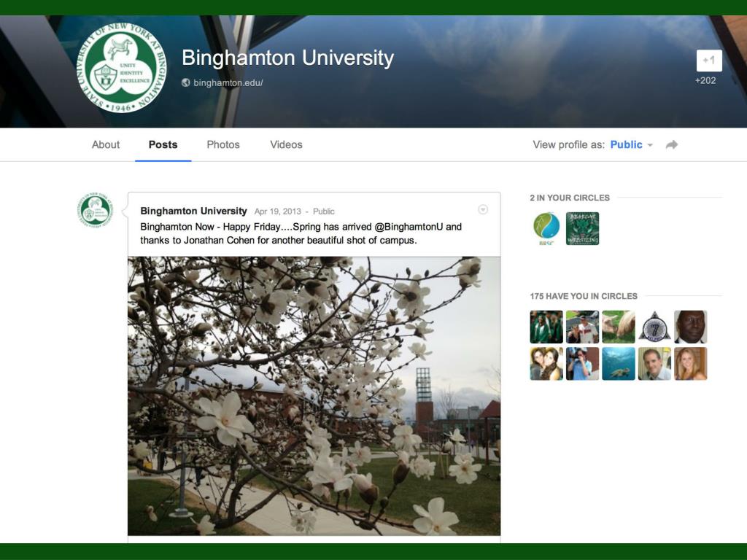Open the binghamton.edu website link
This screenshot has width=747, height=560.
click(x=228, y=83)
